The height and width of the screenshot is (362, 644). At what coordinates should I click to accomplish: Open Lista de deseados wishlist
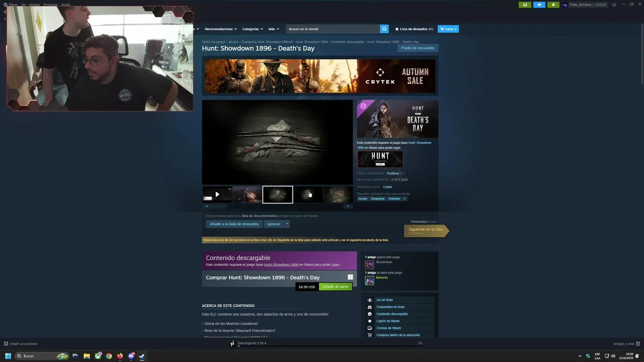(x=414, y=29)
